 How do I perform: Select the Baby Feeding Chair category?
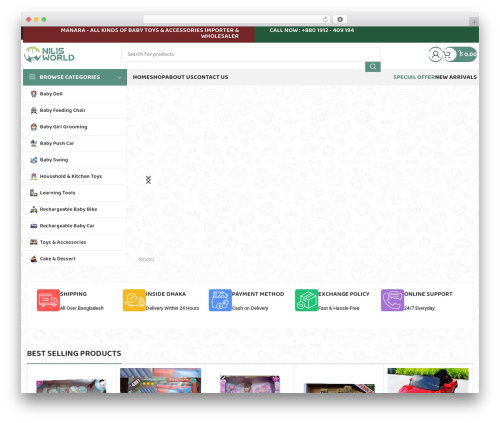(62, 110)
